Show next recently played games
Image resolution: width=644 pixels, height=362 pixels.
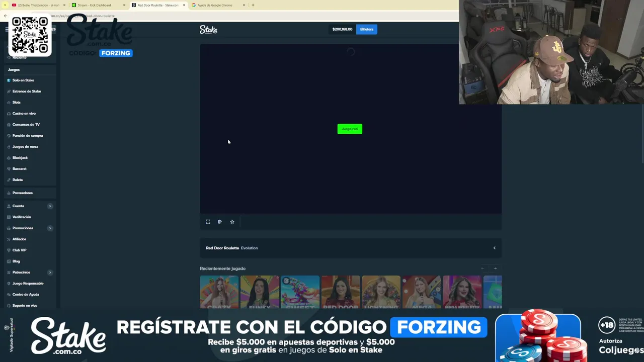495,268
